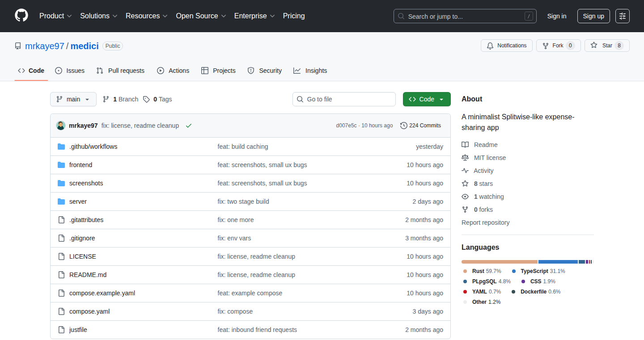Click the book icon next to Readme
Image resolution: width=644 pixels, height=340 pixels.
click(x=465, y=145)
